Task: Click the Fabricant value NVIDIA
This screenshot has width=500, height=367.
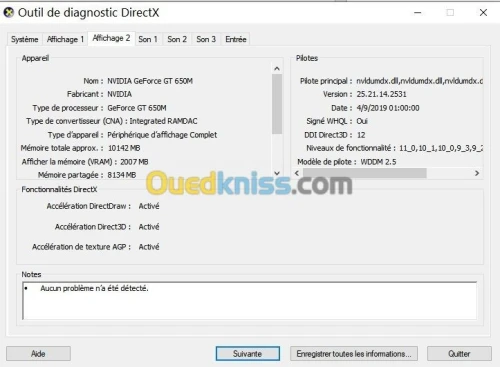Action: (x=119, y=94)
